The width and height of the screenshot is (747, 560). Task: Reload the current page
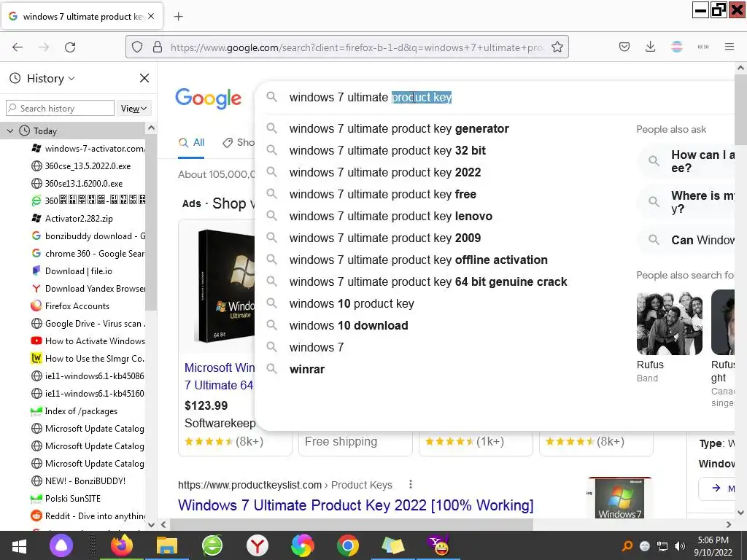[70, 47]
